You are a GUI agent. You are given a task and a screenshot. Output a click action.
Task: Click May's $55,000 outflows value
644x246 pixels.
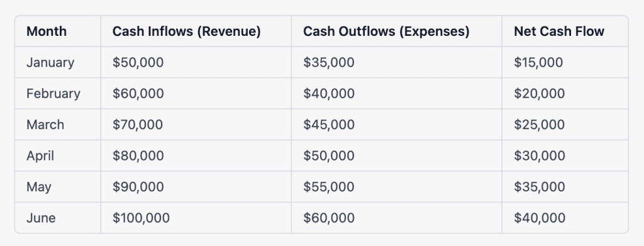tap(329, 187)
